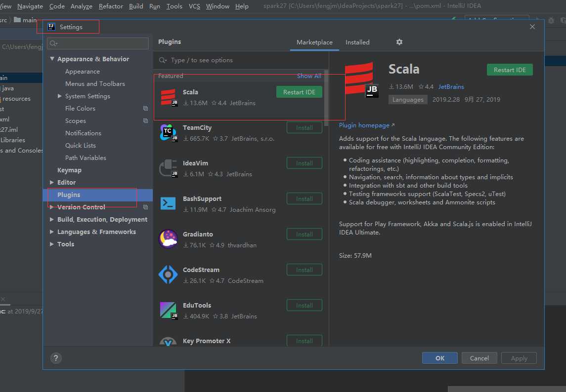Screen dimensions: 566x392
Task: Click the TeamCity plugin icon
Action: coord(168,133)
